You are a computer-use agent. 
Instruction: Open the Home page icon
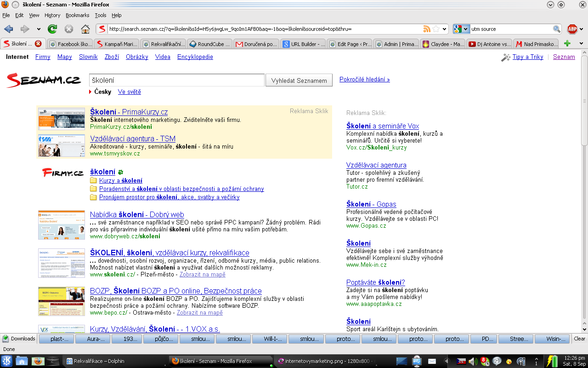[x=85, y=29]
